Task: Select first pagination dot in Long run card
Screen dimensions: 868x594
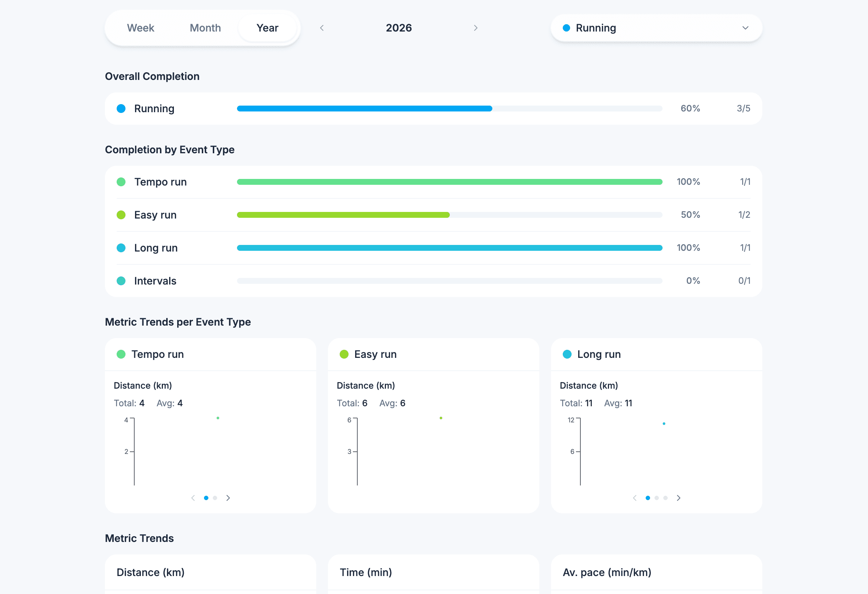Action: tap(648, 498)
